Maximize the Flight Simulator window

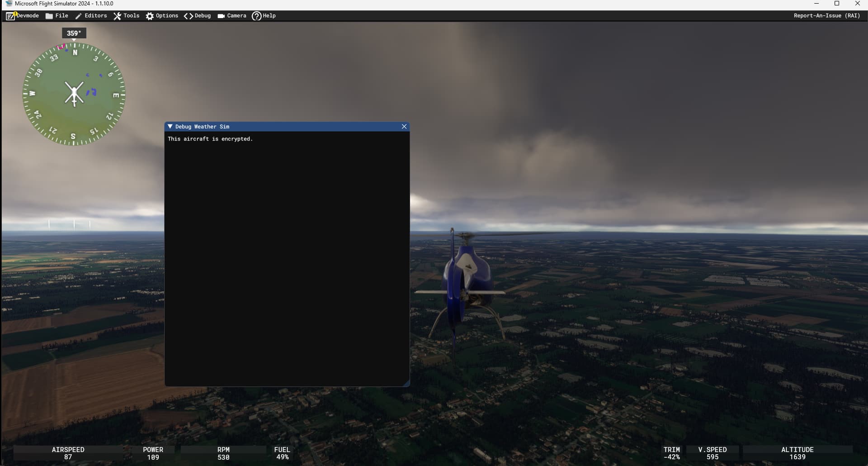point(837,4)
